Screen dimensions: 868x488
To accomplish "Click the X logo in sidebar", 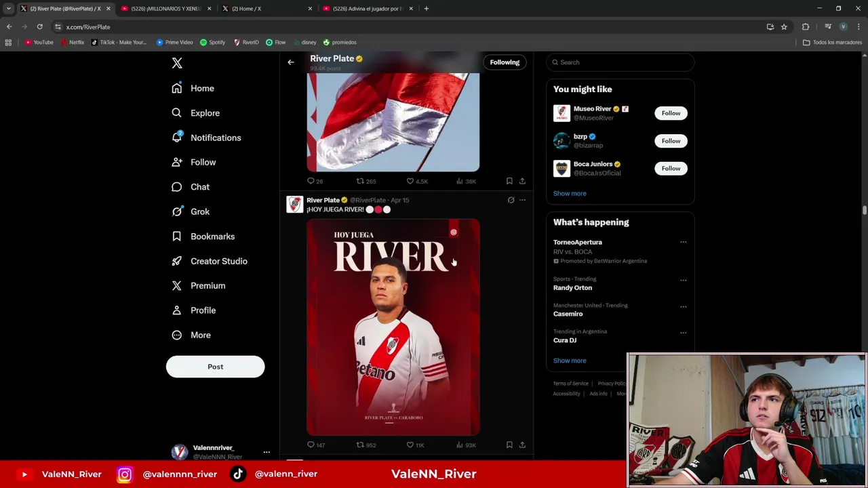I will [177, 63].
